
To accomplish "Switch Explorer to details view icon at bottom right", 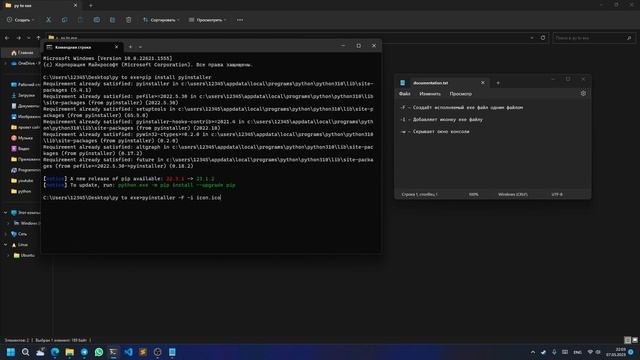I will 628,340.
